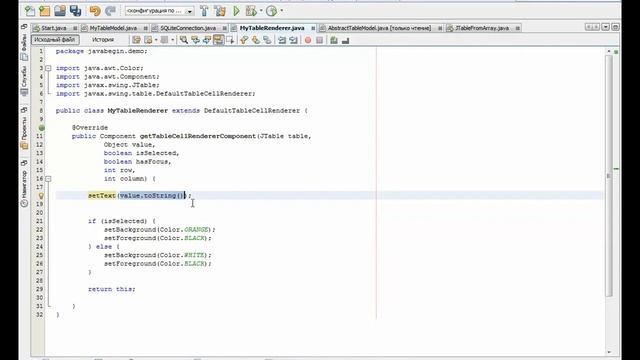Click the override marker at line 10
640x360 pixels.
[x=41, y=128]
